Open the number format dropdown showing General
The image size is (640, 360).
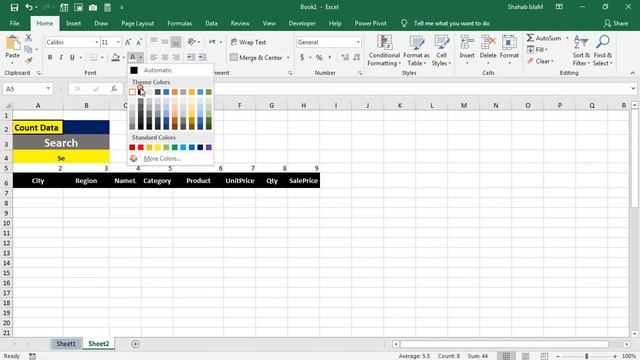tap(358, 42)
